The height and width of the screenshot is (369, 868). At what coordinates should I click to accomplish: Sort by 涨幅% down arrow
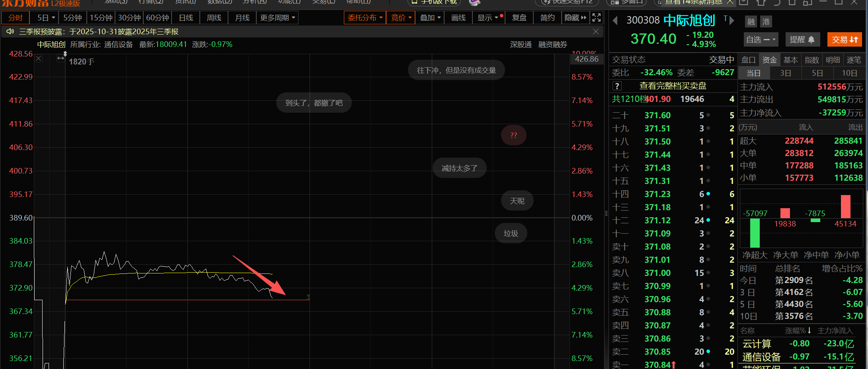pyautogui.click(x=809, y=330)
